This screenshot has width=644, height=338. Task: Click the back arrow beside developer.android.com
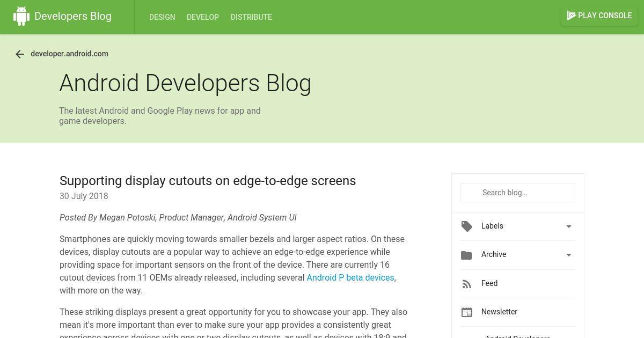pos(20,54)
